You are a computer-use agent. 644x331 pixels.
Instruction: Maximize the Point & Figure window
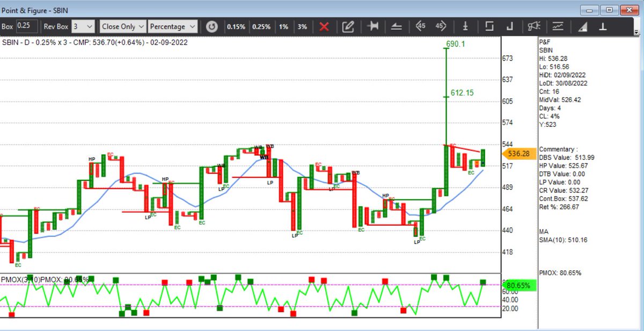click(x=610, y=9)
